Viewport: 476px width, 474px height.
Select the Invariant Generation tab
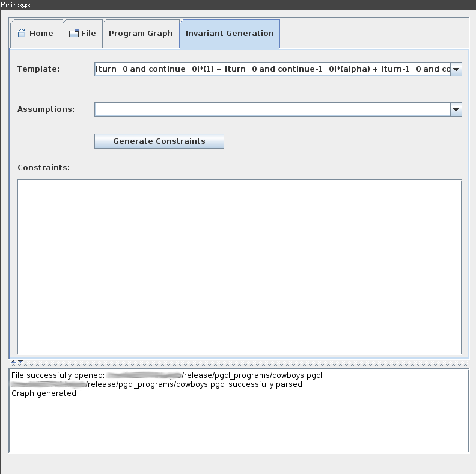(230, 34)
